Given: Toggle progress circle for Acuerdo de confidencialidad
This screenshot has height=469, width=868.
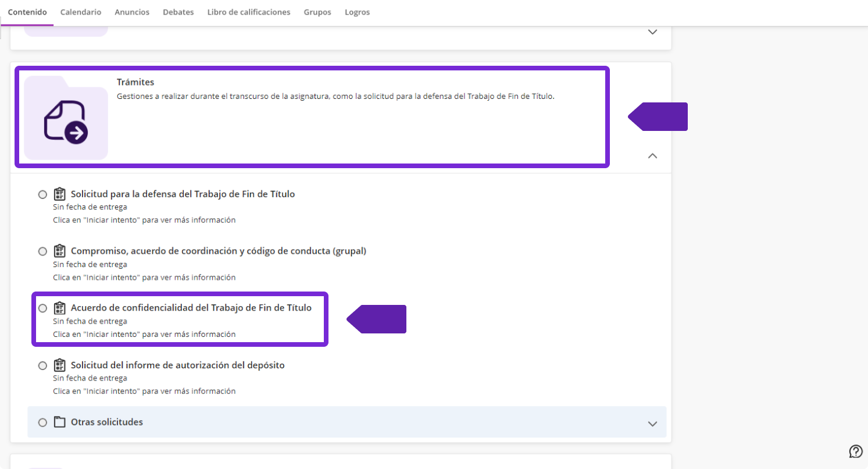Looking at the screenshot, I should [x=42, y=308].
